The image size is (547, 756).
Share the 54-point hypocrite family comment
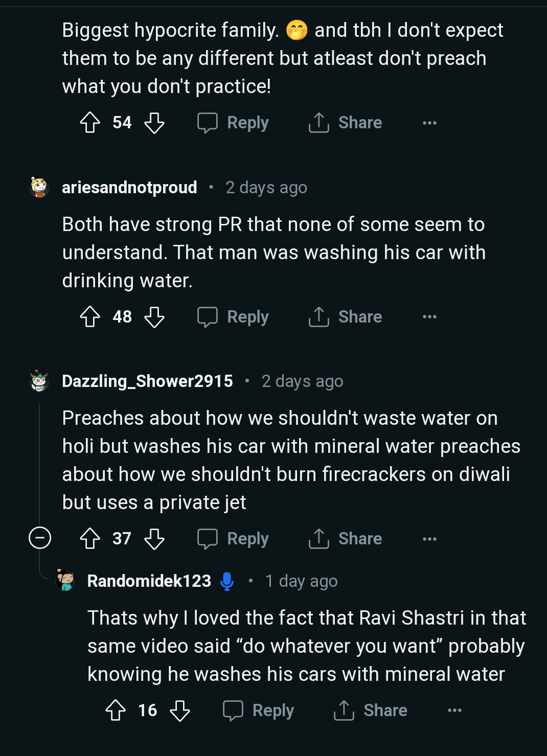pos(346,123)
